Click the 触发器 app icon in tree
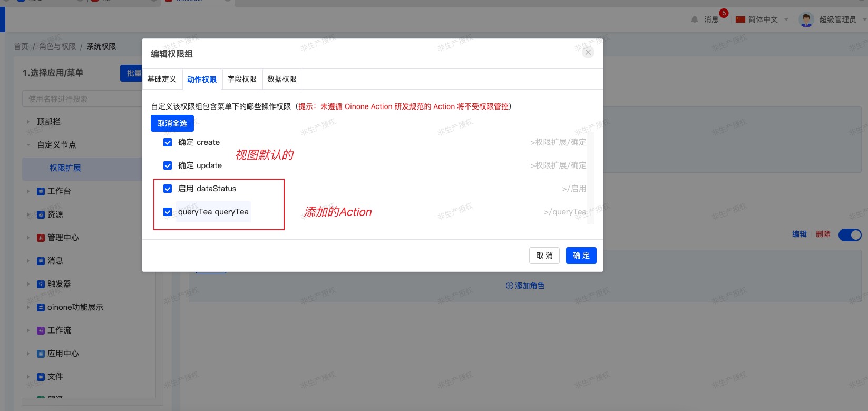Screen dimensions: 868x411 point(41,284)
